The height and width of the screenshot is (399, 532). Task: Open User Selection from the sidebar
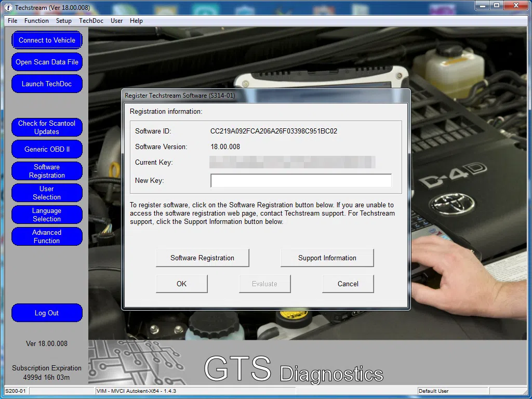[47, 193]
